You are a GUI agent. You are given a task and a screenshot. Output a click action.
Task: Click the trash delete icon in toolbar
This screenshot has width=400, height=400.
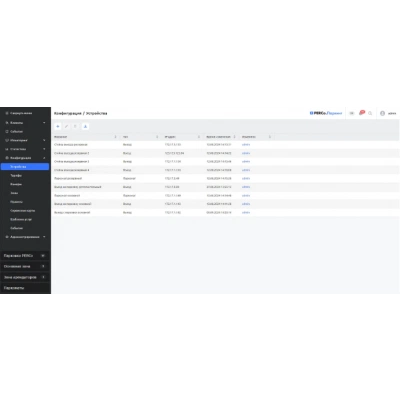pyautogui.click(x=75, y=126)
